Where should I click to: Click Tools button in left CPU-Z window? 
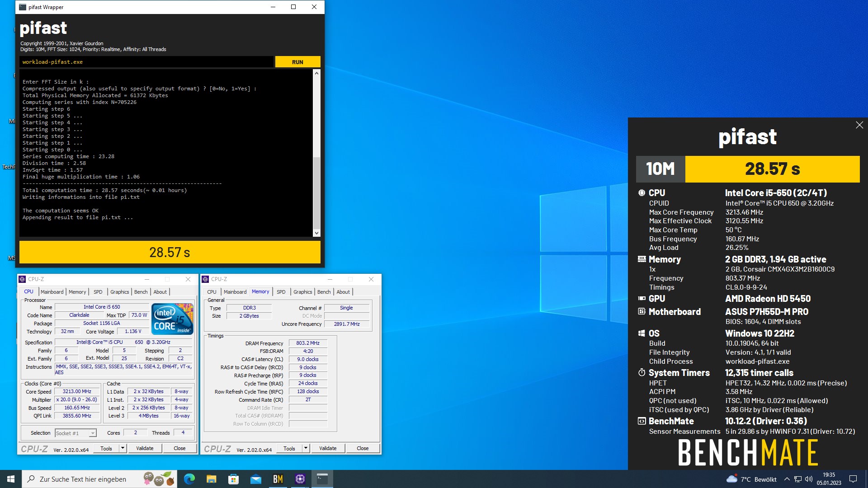pyautogui.click(x=106, y=448)
